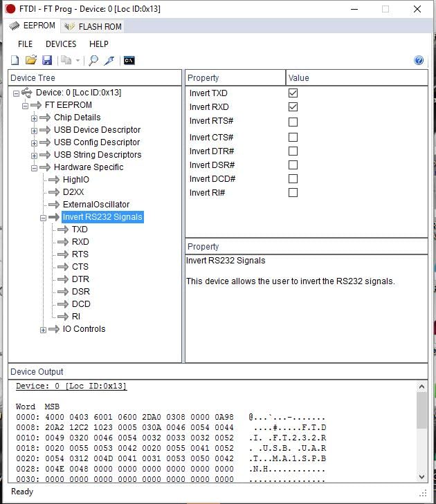Minimize the FT Prog window

(354, 9)
